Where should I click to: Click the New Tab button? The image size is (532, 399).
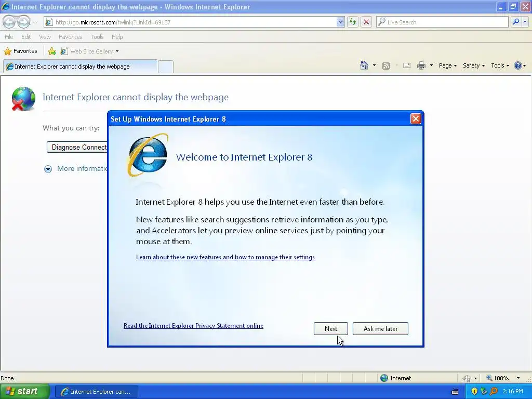[166, 66]
